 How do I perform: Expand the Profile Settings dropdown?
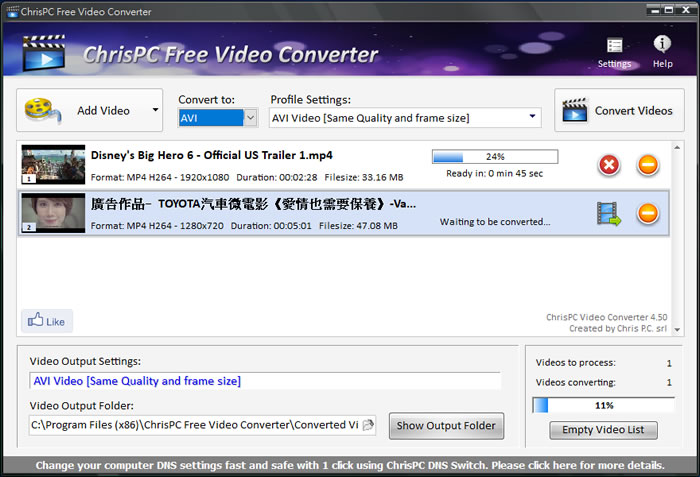pyautogui.click(x=533, y=118)
